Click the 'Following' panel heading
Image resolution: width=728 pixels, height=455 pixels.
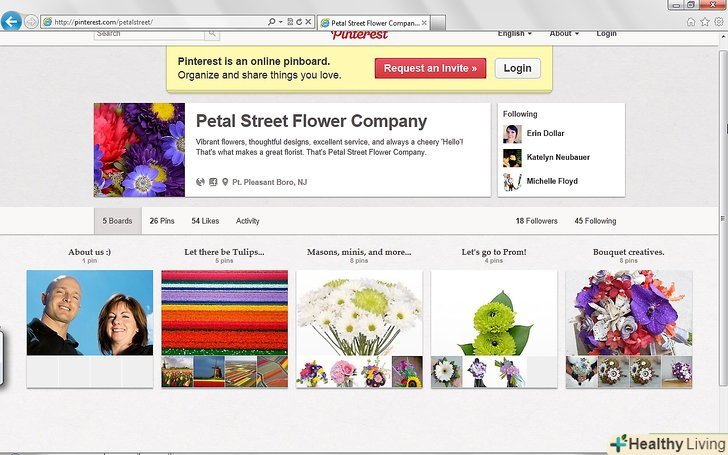(x=520, y=114)
